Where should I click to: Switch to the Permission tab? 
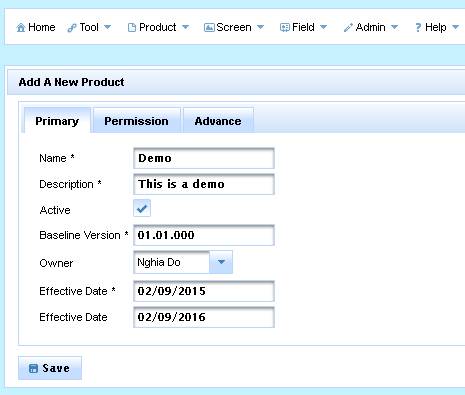(137, 120)
